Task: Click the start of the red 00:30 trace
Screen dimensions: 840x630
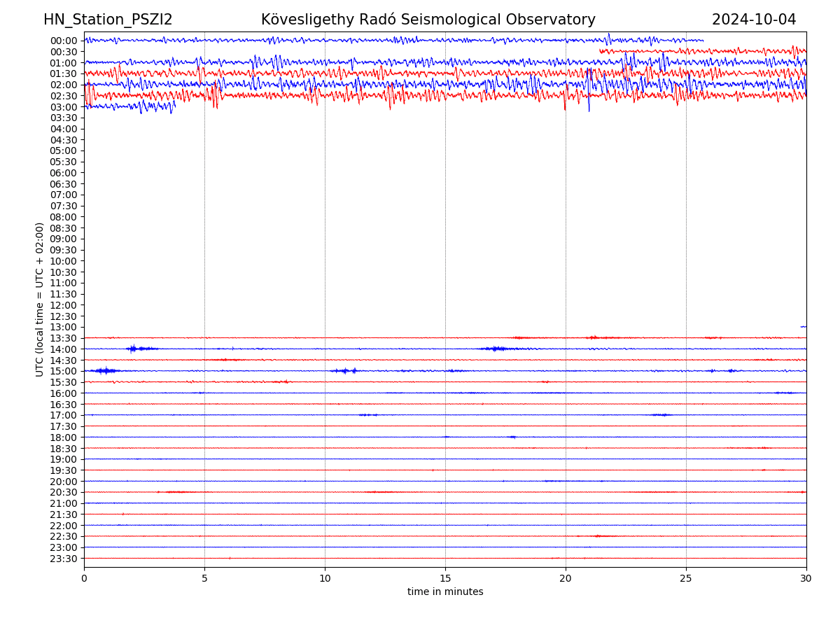Action: pyautogui.click(x=601, y=51)
